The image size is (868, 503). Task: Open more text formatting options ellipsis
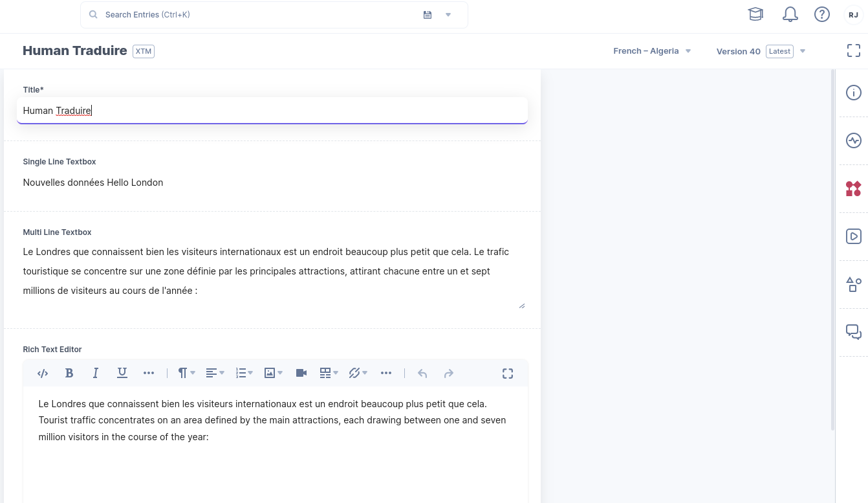click(149, 373)
